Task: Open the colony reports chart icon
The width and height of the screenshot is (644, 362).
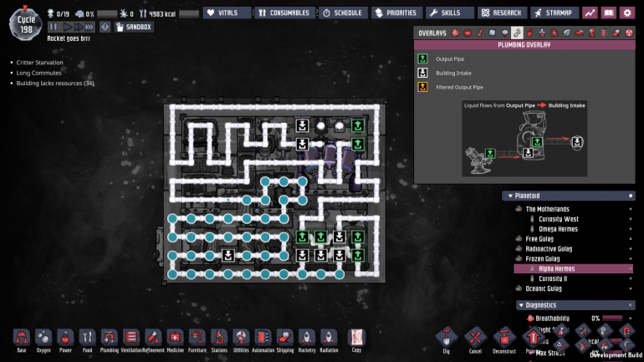Action: pos(590,13)
